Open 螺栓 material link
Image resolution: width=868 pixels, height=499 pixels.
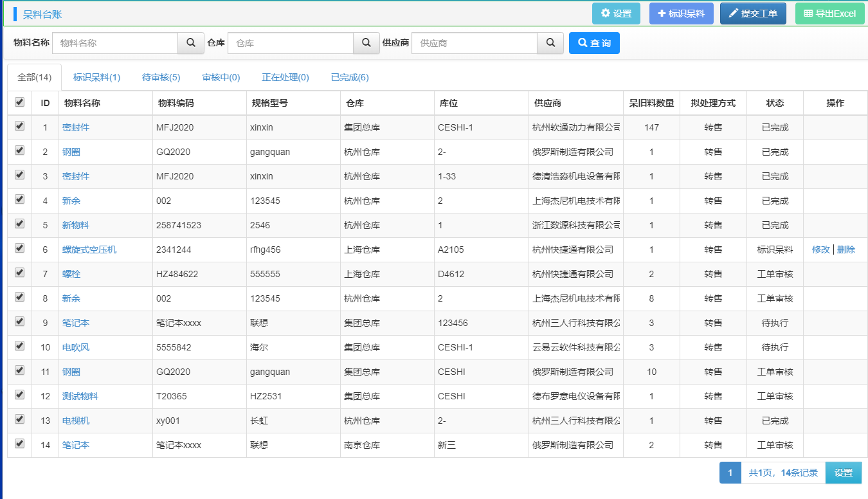[x=71, y=274]
